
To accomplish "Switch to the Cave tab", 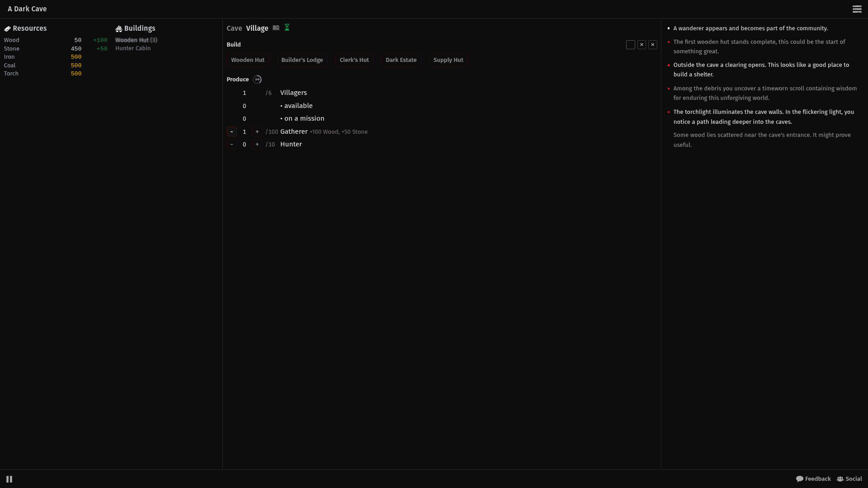I will coord(234,28).
